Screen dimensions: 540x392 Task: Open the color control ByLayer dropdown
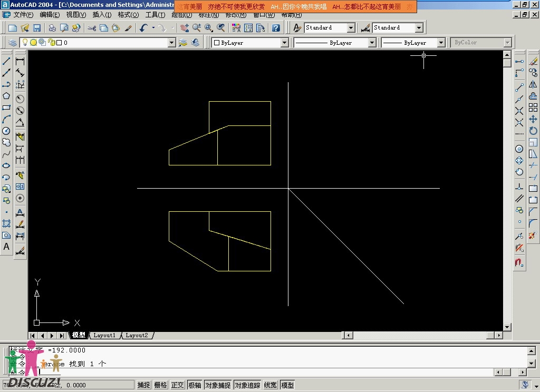click(x=284, y=43)
